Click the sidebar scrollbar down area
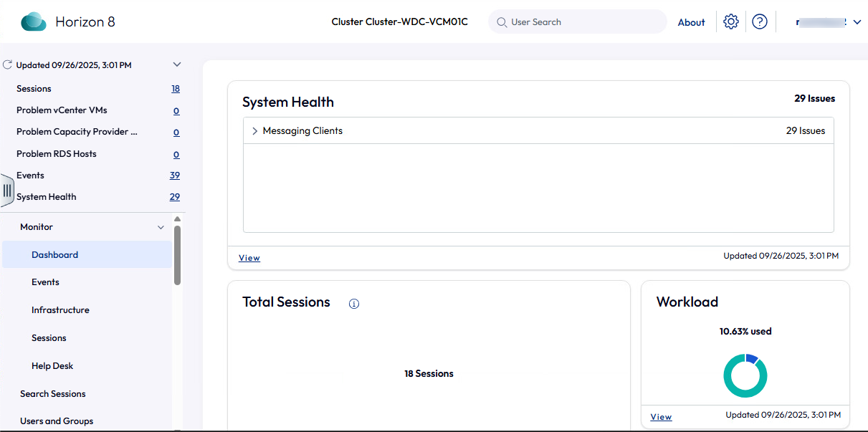The height and width of the screenshot is (432, 868). pyautogui.click(x=177, y=358)
